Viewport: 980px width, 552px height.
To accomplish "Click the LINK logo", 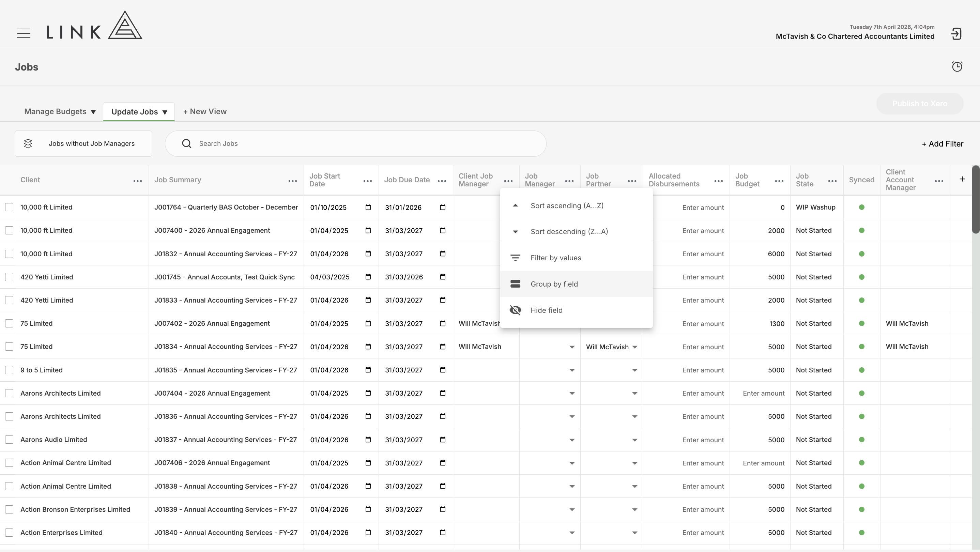I will point(94,25).
